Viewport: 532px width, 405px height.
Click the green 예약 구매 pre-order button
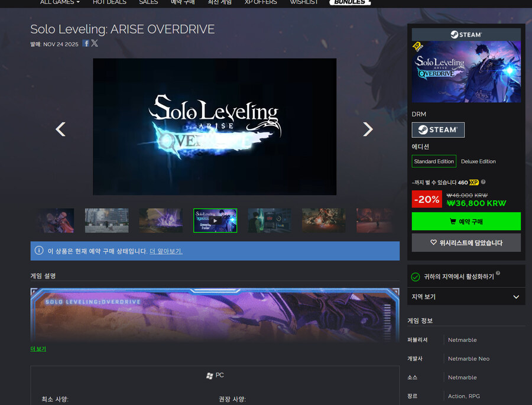pos(466,221)
